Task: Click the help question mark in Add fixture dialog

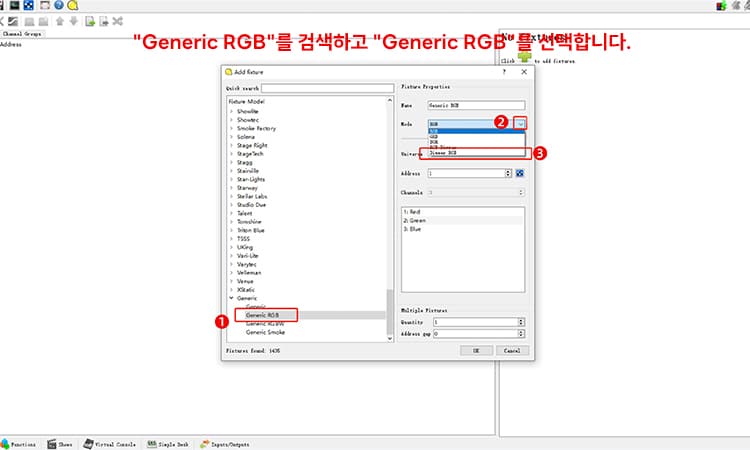Action: [504, 72]
